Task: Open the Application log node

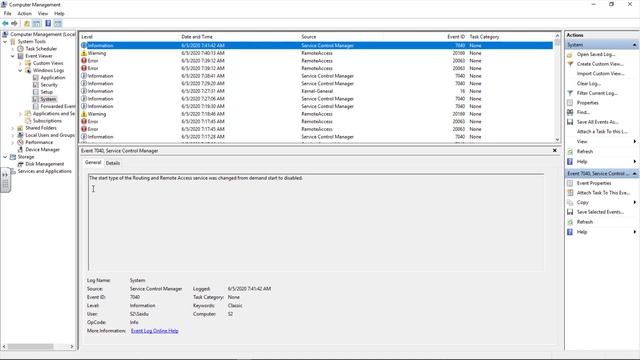Action: coord(53,78)
